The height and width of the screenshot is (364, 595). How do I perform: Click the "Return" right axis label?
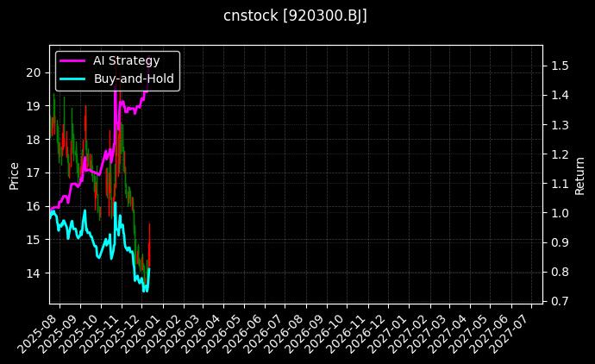(x=579, y=175)
